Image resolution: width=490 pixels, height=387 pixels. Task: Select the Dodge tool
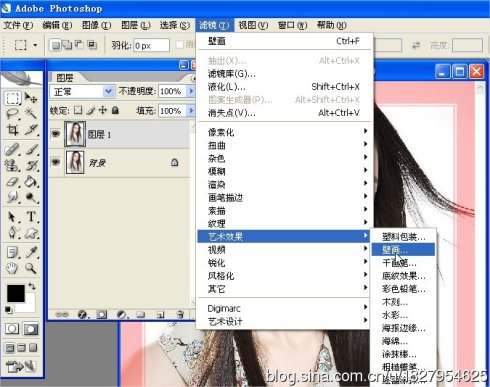click(x=31, y=197)
